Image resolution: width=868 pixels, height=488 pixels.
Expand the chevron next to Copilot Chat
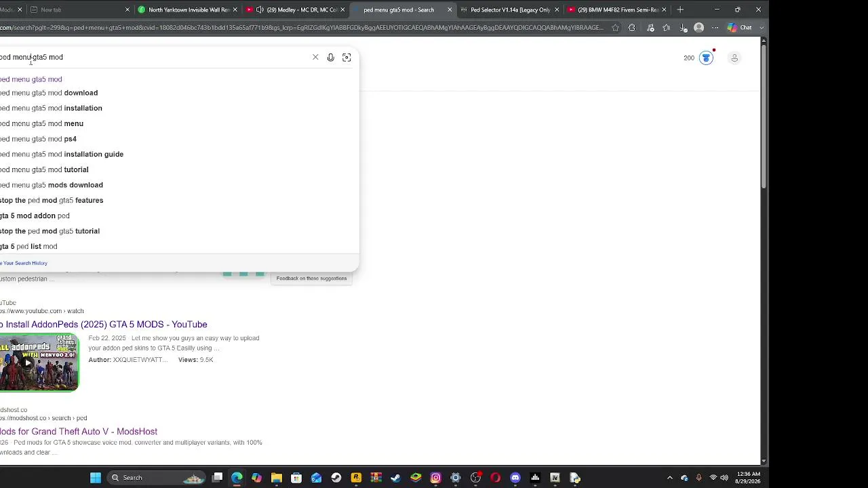762,28
